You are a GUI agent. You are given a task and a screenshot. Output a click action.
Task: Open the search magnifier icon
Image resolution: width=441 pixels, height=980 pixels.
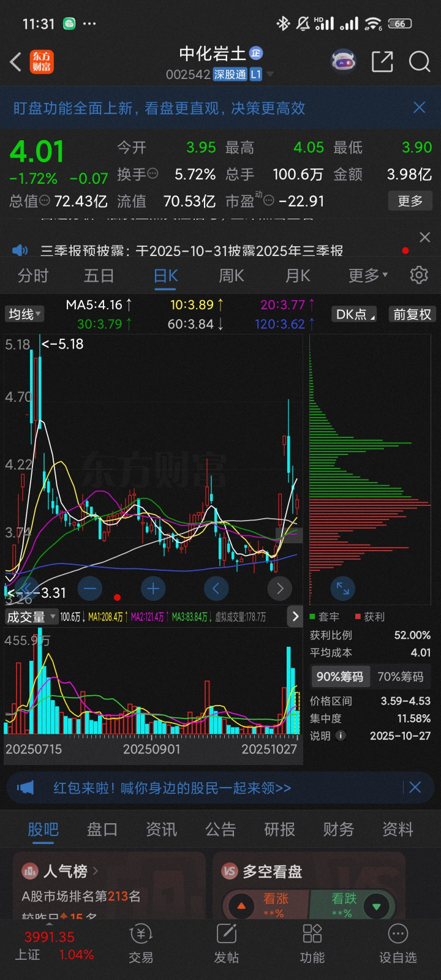coord(420,62)
